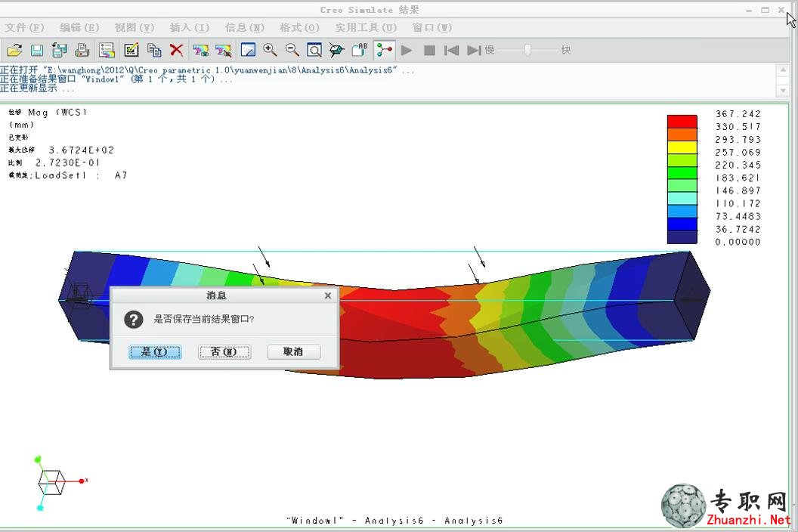798x532 pixels.
Task: Click the Mag (WCS) display label
Action: click(57, 113)
